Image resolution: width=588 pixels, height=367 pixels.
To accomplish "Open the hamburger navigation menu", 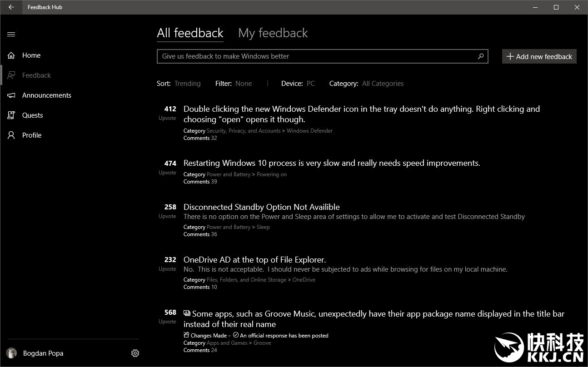I will pyautogui.click(x=11, y=34).
